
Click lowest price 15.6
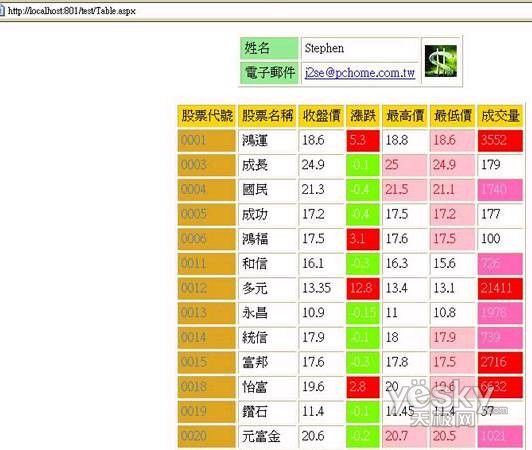click(x=444, y=264)
